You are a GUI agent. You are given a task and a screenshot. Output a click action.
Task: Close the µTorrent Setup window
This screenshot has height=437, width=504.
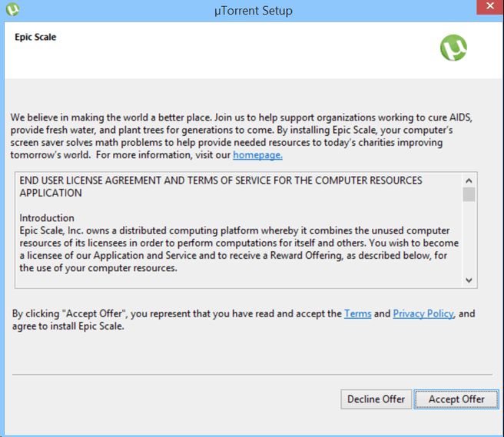click(490, 6)
